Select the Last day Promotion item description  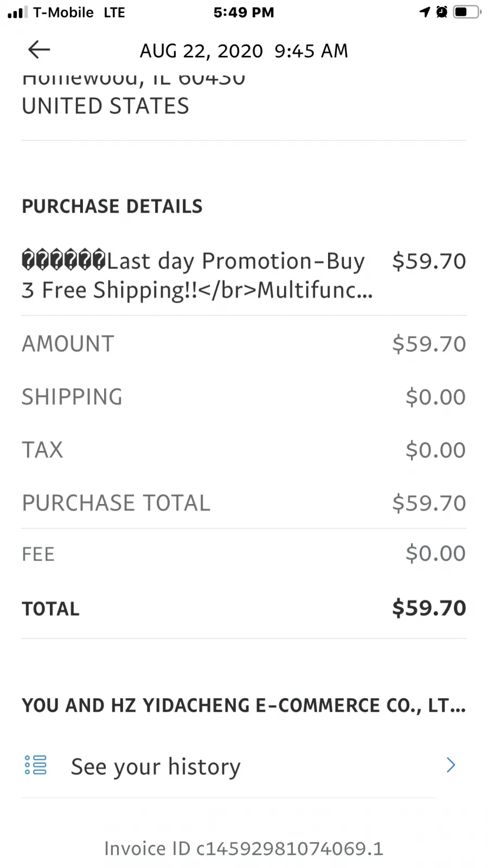(197, 276)
